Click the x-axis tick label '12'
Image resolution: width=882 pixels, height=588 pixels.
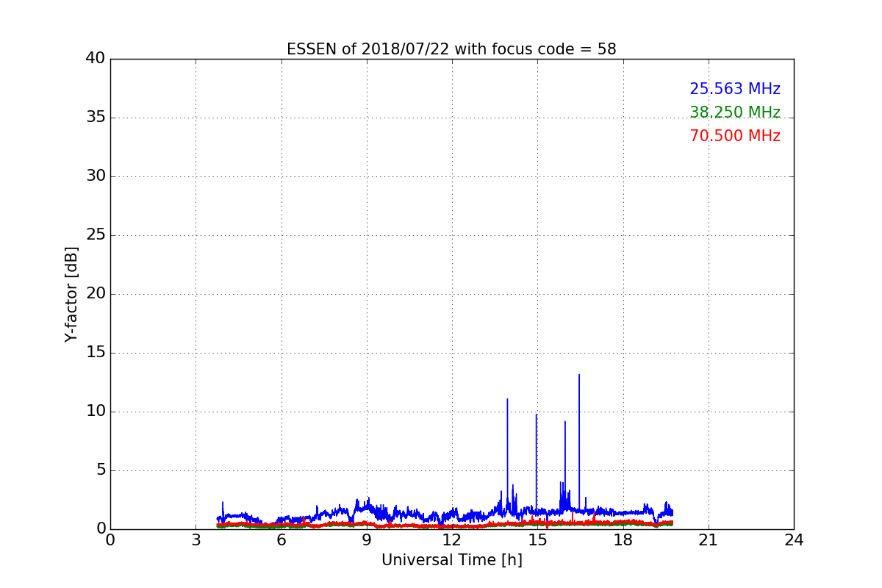452,540
